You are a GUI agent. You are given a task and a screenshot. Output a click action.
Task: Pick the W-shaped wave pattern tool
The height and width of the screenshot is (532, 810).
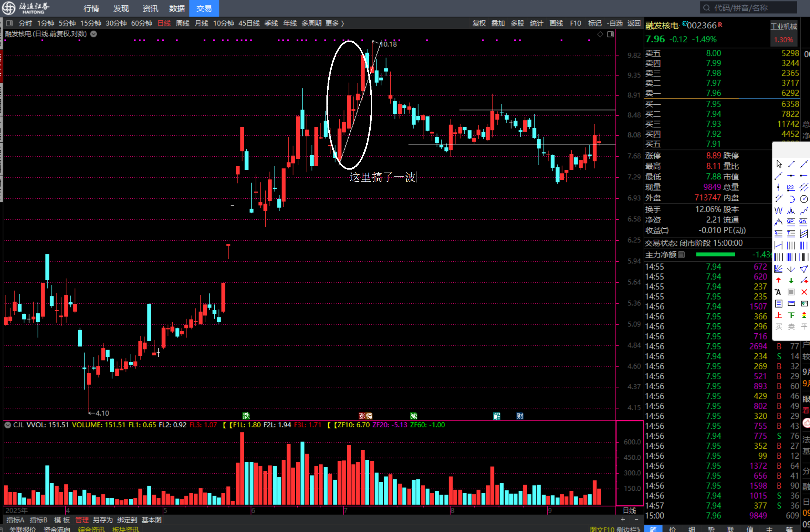click(x=778, y=211)
